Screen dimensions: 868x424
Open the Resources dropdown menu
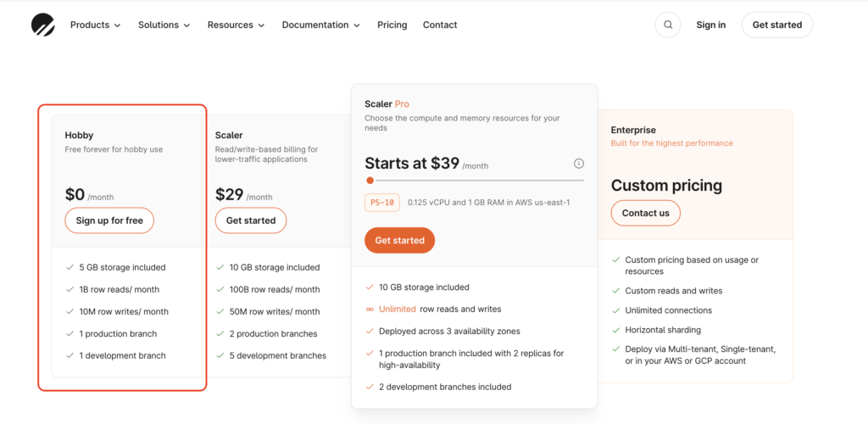pyautogui.click(x=236, y=25)
